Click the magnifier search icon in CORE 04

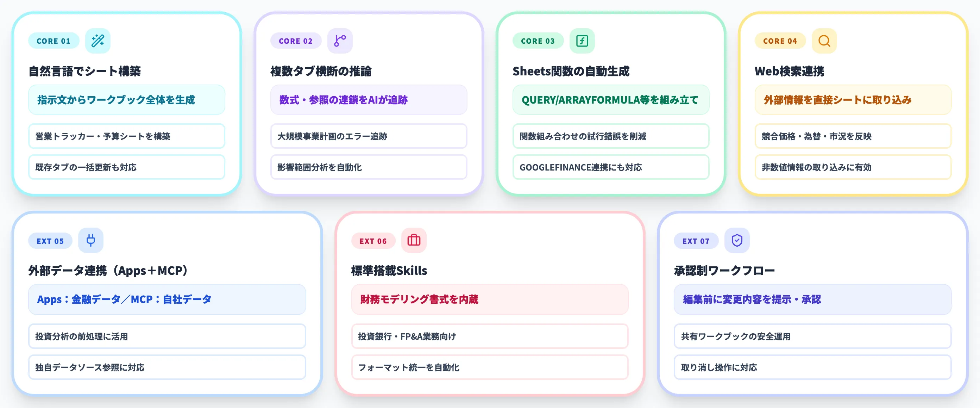[x=824, y=41]
